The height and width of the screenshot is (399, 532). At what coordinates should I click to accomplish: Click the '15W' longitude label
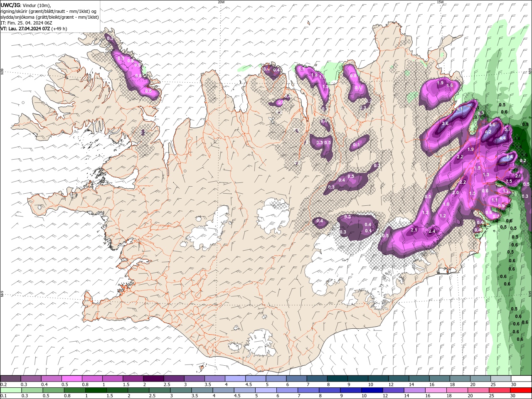440,2
